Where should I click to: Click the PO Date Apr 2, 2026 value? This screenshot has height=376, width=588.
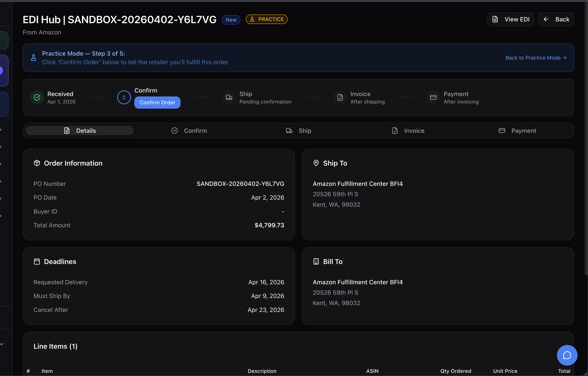[268, 197]
